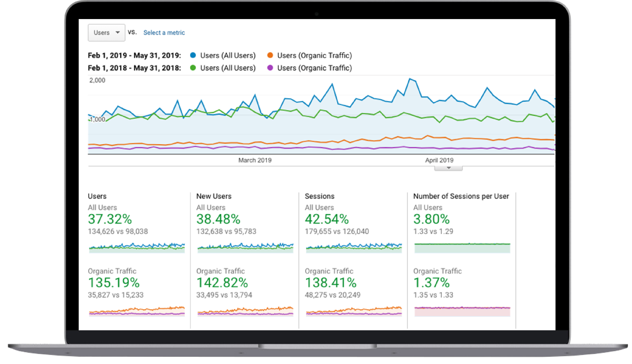Click the purple 2018 Organic Traffic legend dot
The height and width of the screenshot is (364, 632).
click(270, 68)
